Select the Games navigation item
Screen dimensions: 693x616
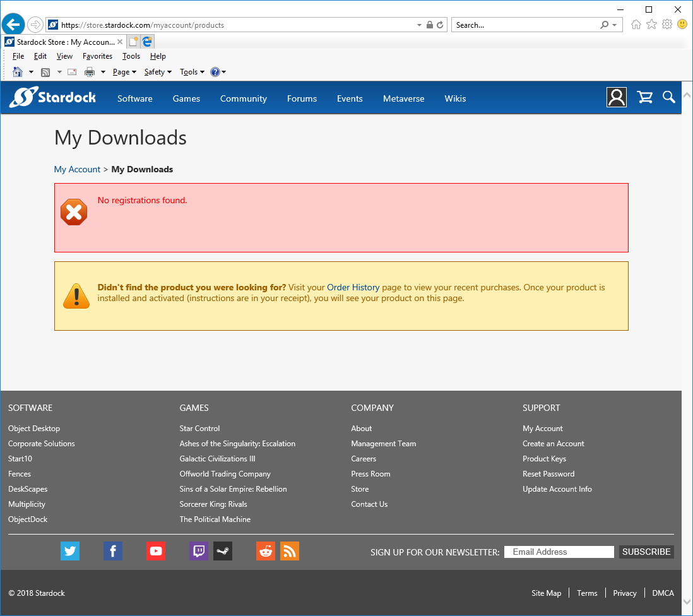coord(186,98)
